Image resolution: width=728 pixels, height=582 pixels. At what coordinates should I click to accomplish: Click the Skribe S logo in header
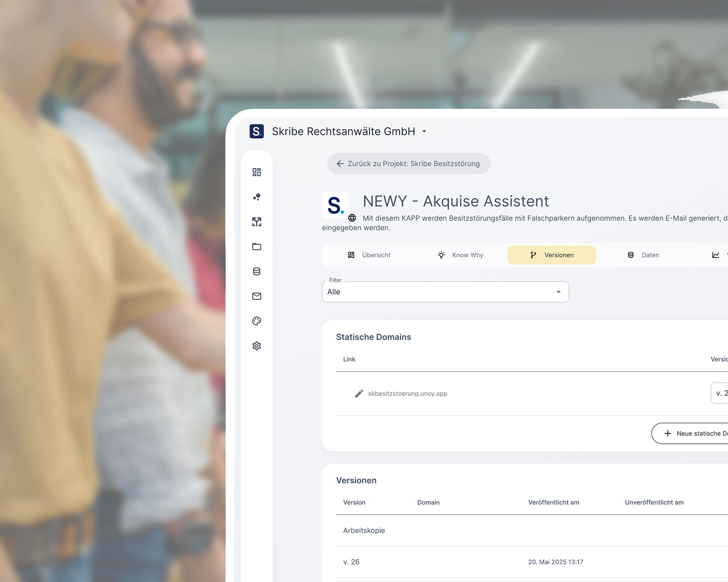click(x=257, y=131)
